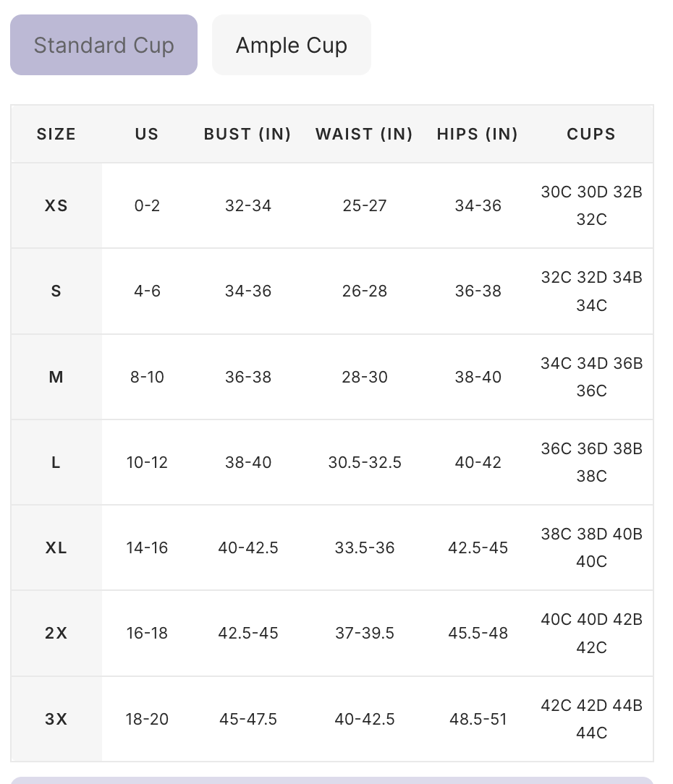
Task: Click the 30.5-32.5 waist measurement cell
Action: pos(365,462)
